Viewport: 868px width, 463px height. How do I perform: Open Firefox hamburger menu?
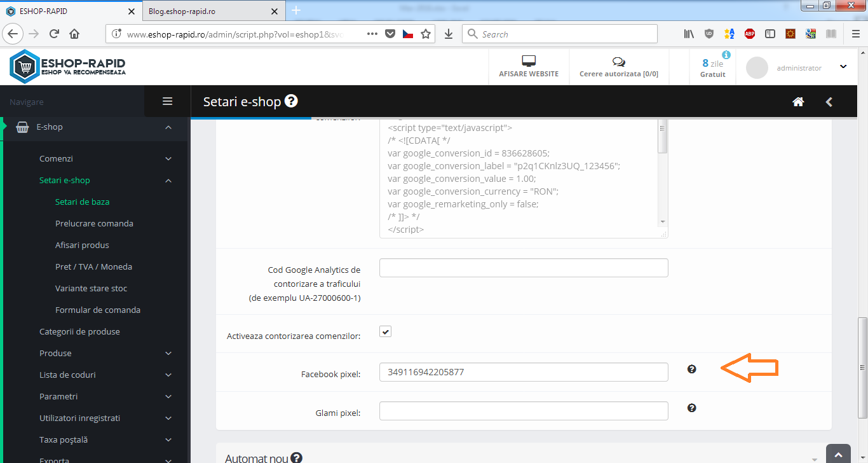tap(855, 34)
